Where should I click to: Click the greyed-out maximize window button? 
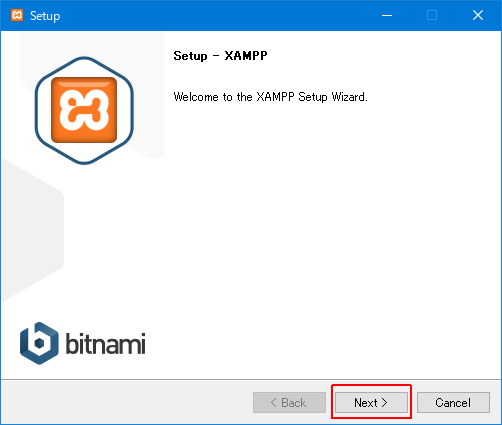(432, 15)
